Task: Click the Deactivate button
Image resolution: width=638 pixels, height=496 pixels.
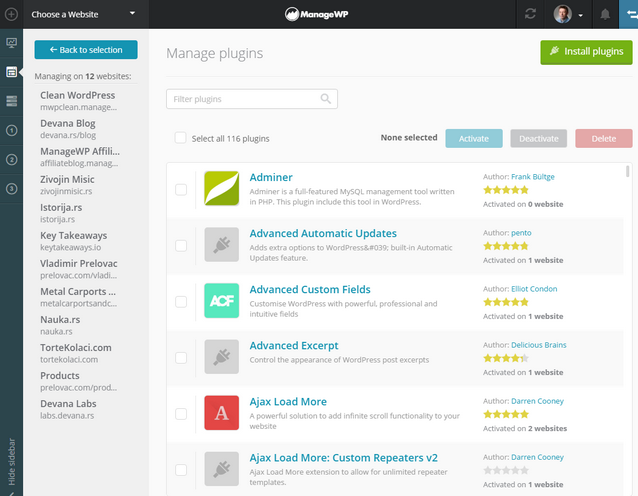Action: [x=539, y=138]
